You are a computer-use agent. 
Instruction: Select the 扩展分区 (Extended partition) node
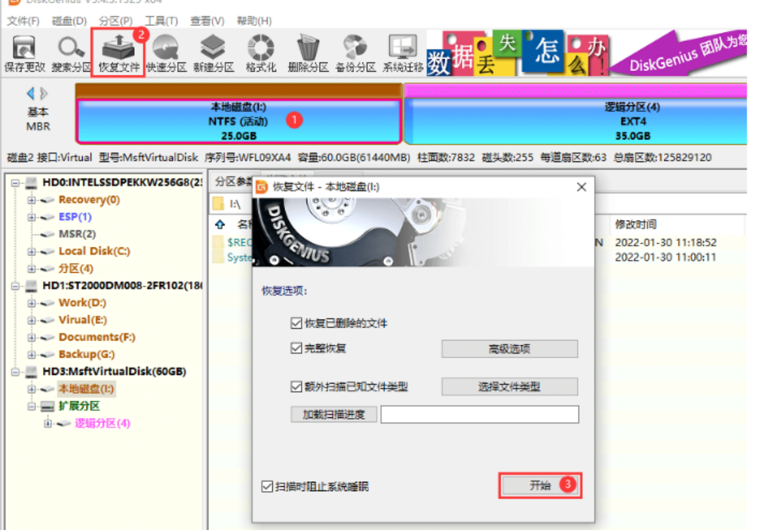[x=79, y=406]
